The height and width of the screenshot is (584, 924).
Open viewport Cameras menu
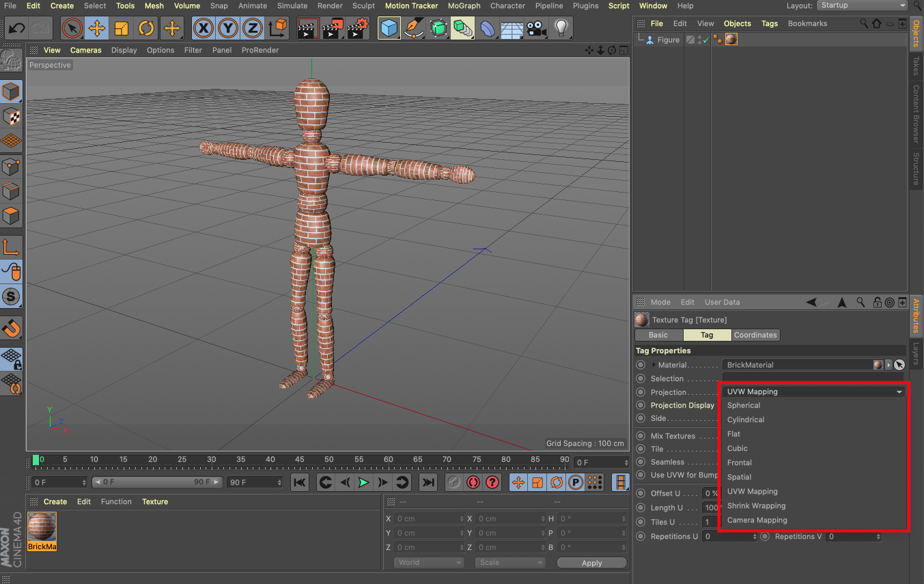pos(86,50)
